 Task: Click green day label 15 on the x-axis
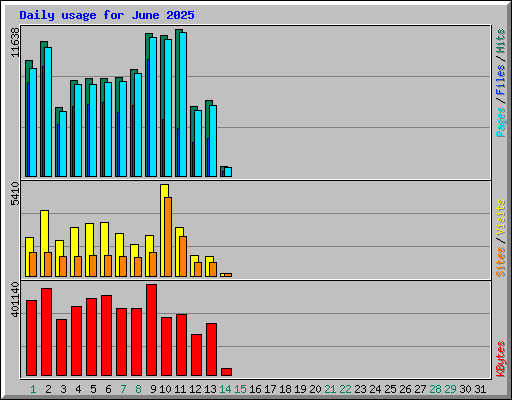point(240,389)
